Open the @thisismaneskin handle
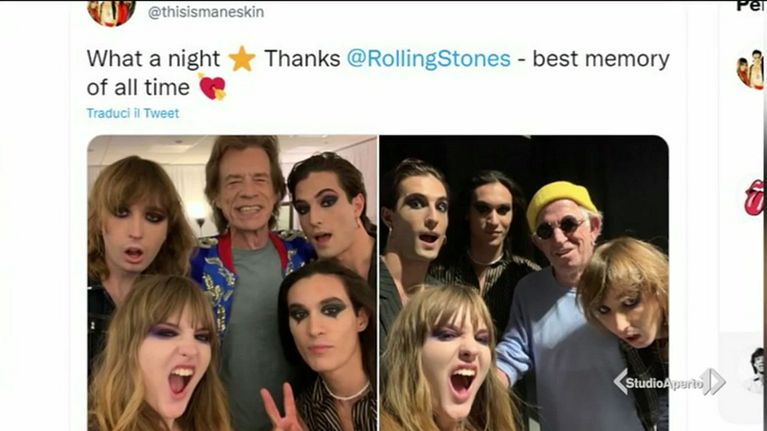This screenshot has height=431, width=767. point(206,12)
